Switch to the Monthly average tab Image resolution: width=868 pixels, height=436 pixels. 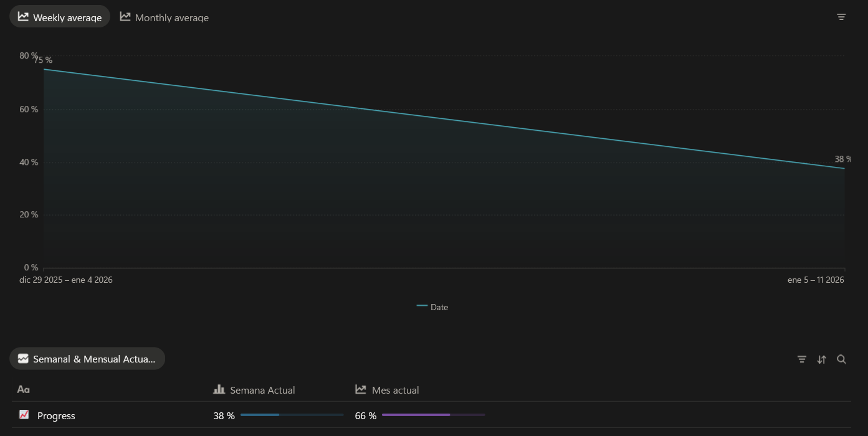click(164, 17)
